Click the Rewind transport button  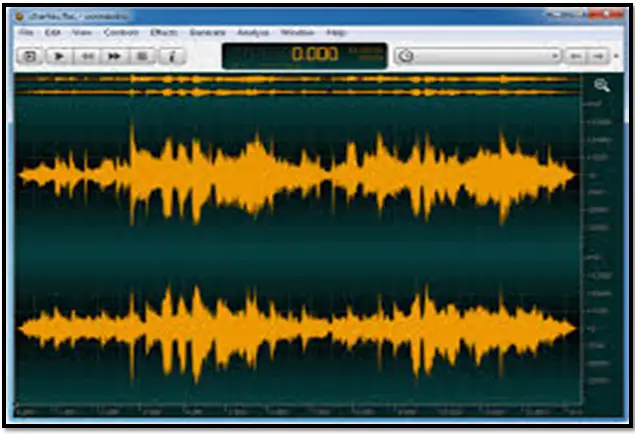[x=87, y=56]
